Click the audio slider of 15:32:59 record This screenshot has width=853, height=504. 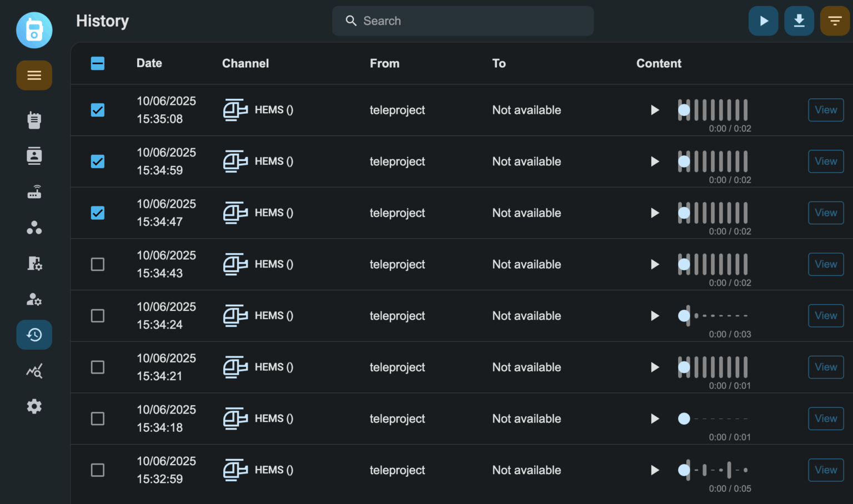tap(714, 470)
